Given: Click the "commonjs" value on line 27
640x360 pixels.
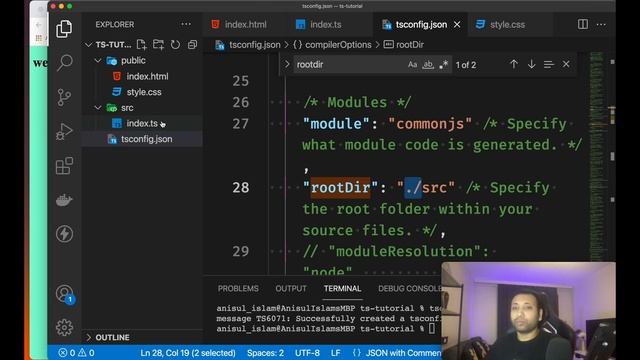Looking at the screenshot, I should click(x=430, y=124).
